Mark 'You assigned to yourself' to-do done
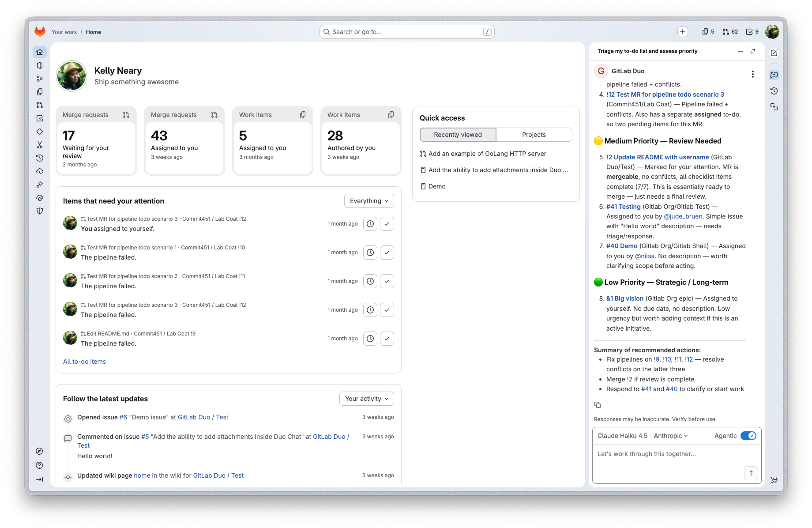Viewport: 812px width, 528px height. click(387, 224)
